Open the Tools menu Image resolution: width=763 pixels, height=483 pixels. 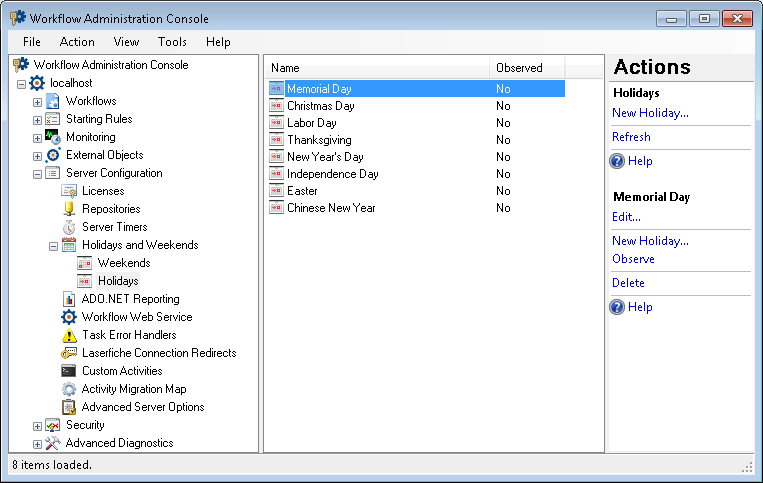coord(172,42)
